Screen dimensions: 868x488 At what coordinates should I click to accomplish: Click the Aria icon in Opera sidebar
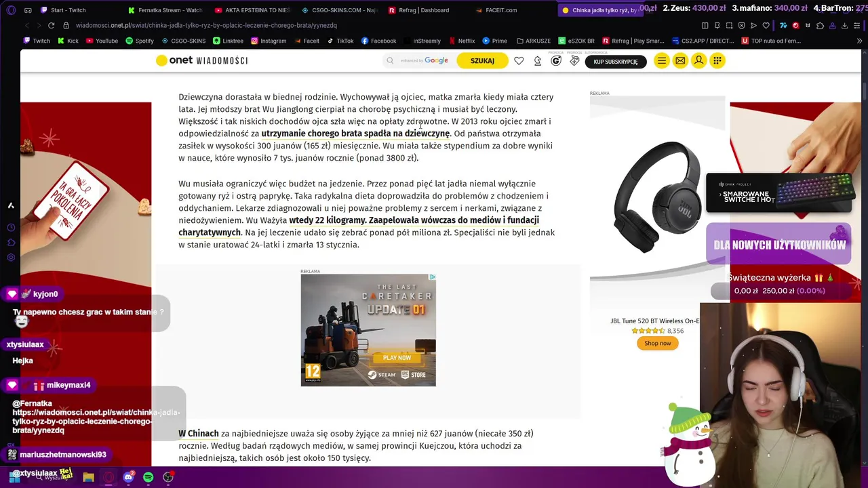[11, 205]
